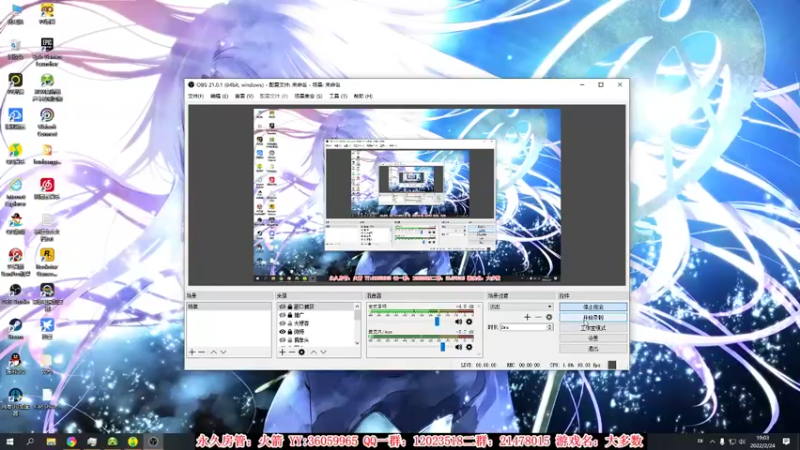This screenshot has width=800, height=450.
Task: Click the desktop audio volume slider handle
Action: pos(437,321)
